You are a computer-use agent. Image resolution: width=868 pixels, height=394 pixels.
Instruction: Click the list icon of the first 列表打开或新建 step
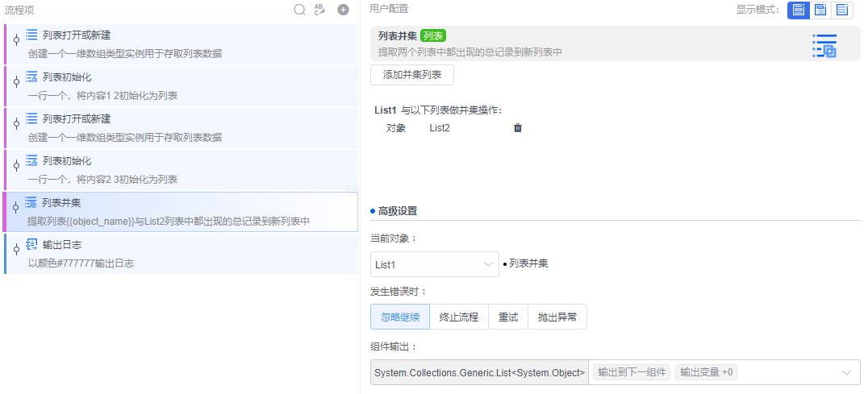31,35
